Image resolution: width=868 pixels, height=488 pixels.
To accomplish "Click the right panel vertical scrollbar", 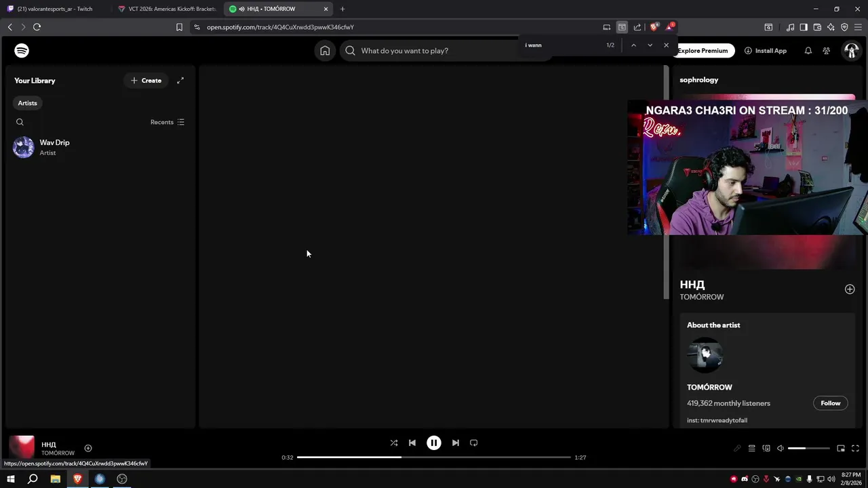I will (666, 183).
